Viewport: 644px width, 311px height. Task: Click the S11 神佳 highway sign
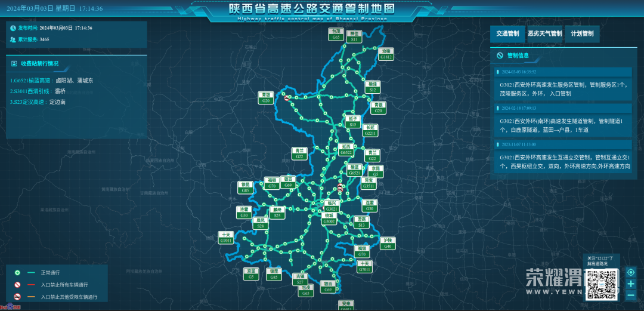coord(354,36)
